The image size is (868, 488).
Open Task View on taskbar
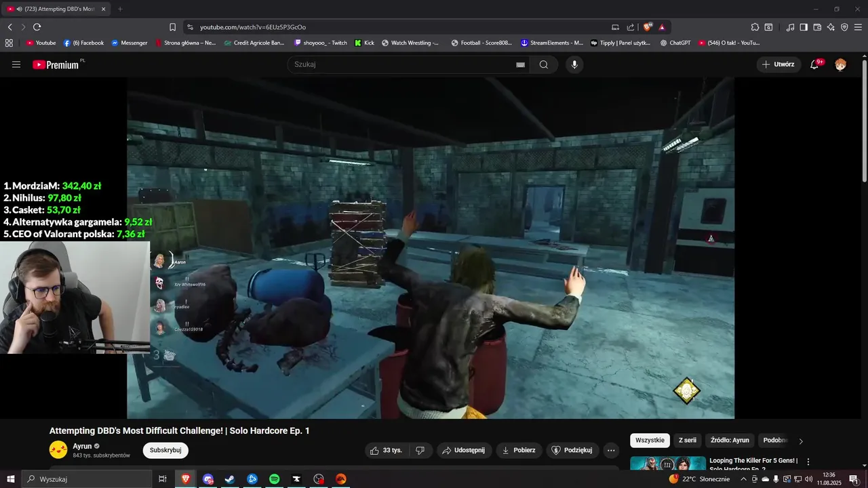click(163, 479)
